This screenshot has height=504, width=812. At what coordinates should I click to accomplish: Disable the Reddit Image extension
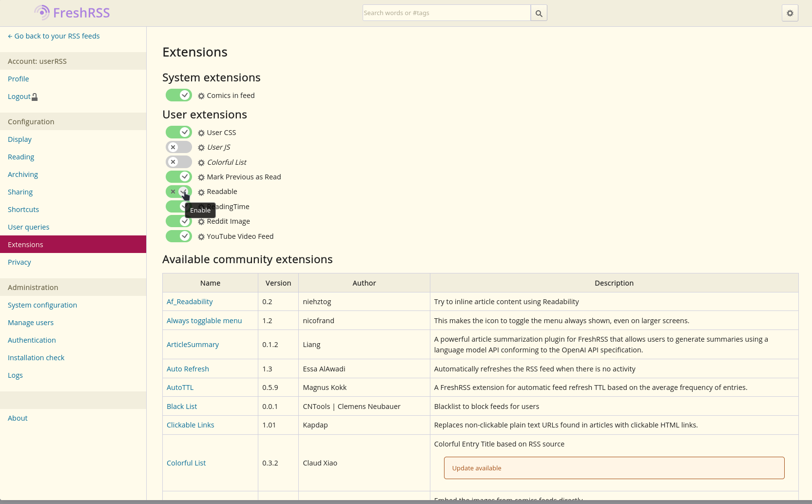(179, 221)
